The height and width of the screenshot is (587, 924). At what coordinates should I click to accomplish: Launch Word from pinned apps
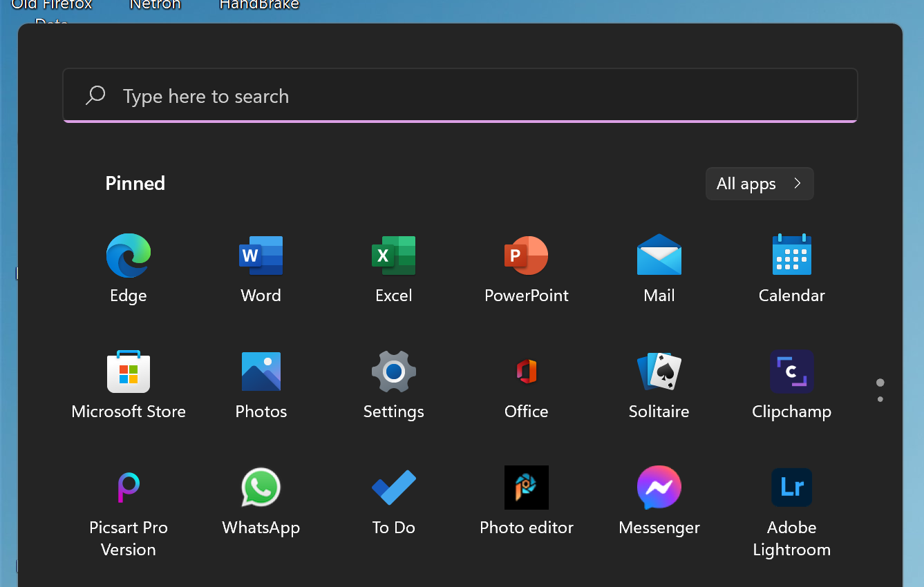pos(261,269)
